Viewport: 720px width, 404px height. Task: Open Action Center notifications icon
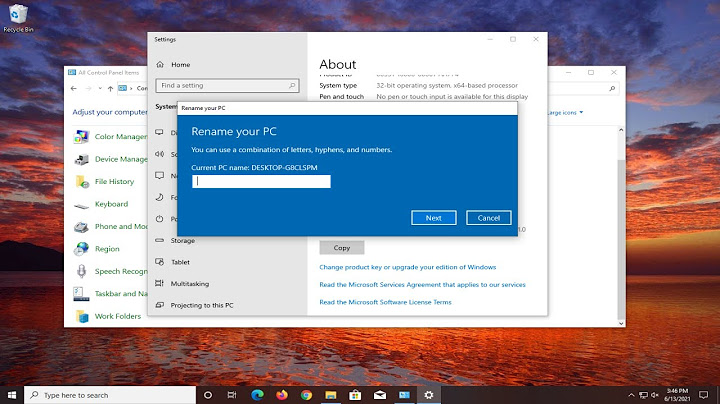click(x=703, y=395)
